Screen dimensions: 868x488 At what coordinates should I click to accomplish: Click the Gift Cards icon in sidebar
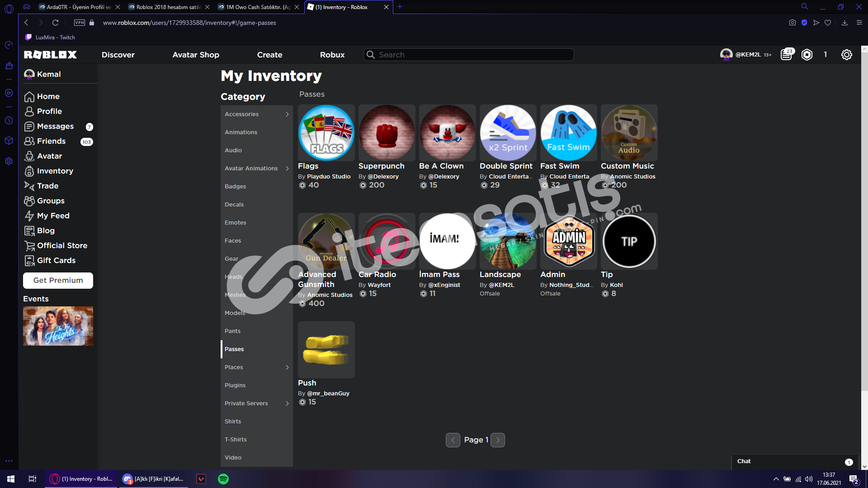click(29, 261)
